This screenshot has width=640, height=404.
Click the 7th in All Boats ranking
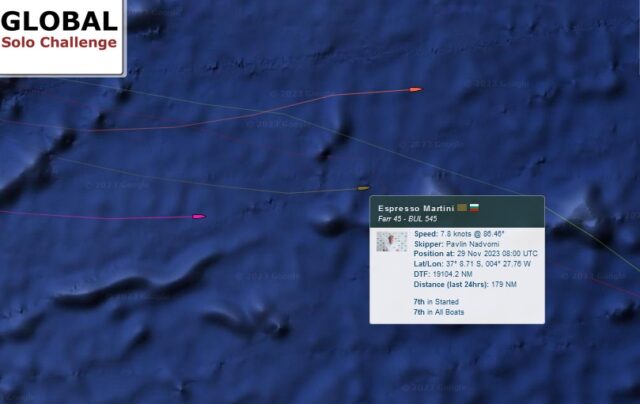coord(438,312)
